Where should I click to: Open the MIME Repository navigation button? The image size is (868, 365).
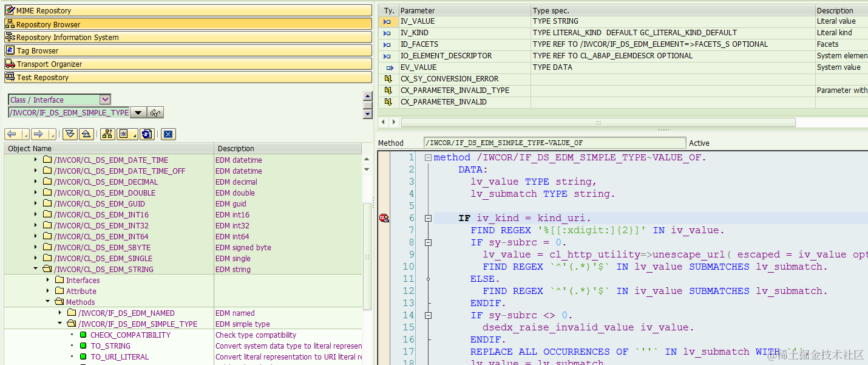coord(188,11)
